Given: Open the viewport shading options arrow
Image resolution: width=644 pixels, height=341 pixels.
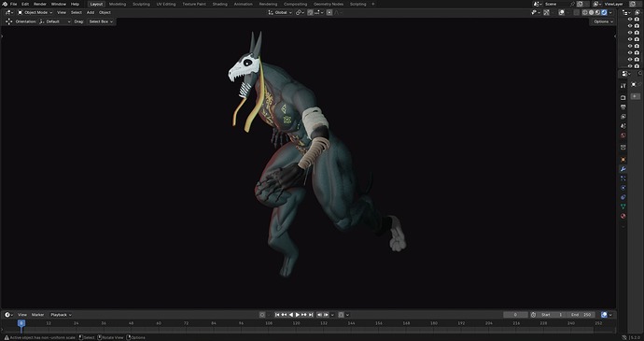Looking at the screenshot, I should [610, 12].
